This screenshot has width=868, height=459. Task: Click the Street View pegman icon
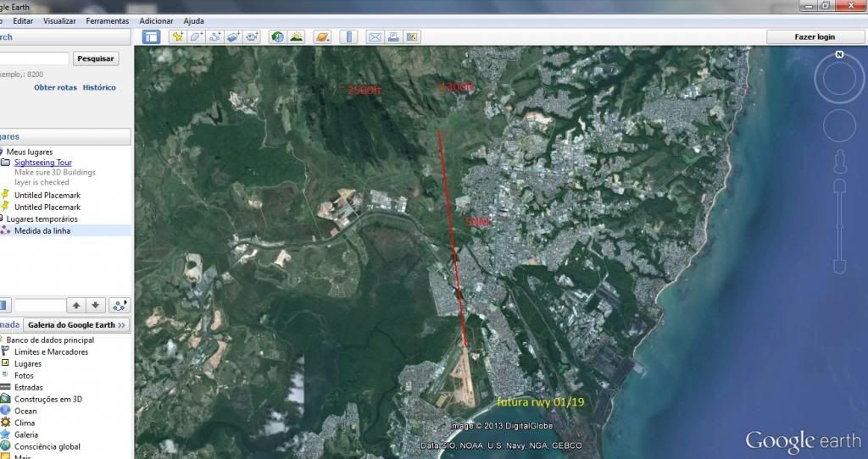840,160
